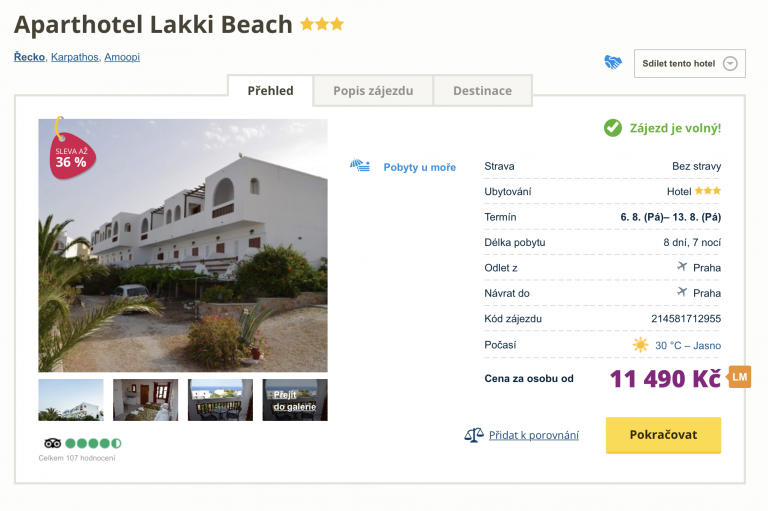
Task: Follow the Řecko breadcrumb link
Action: [x=29, y=57]
